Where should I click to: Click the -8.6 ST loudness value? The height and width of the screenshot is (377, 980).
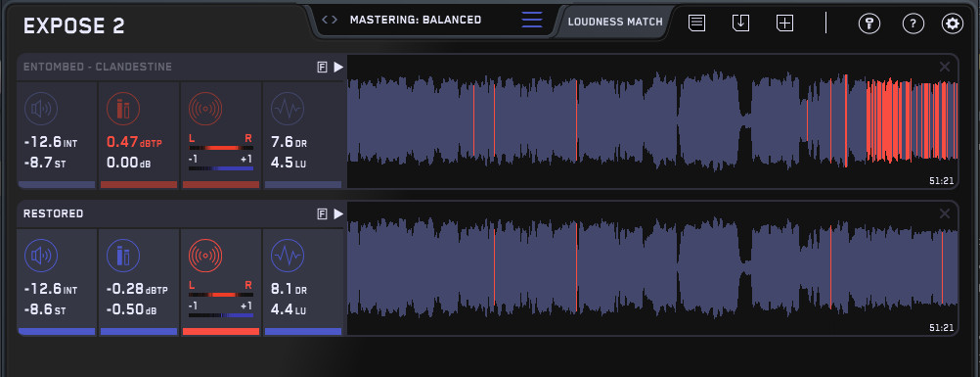tap(45, 310)
